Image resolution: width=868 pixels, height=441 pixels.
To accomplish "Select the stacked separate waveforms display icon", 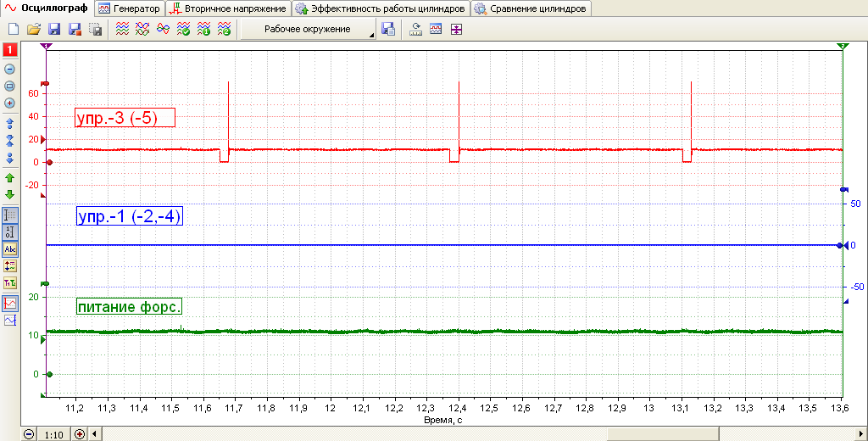I will [x=122, y=30].
